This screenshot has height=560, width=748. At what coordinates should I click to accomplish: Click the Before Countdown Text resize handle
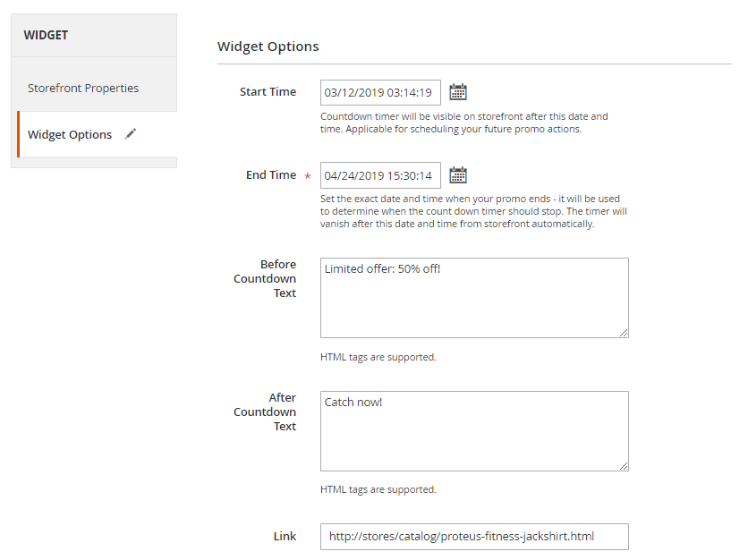(x=624, y=333)
